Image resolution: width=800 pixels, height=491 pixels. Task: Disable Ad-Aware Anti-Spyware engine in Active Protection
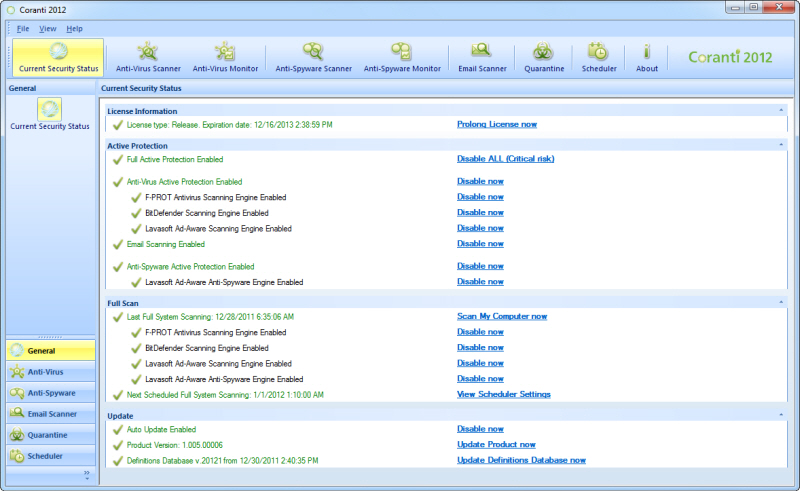[480, 282]
